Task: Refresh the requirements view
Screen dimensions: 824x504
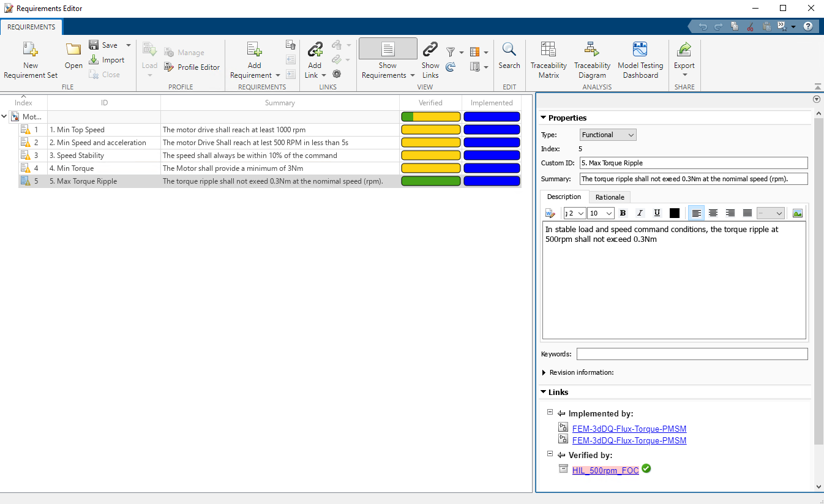Action: coord(450,67)
